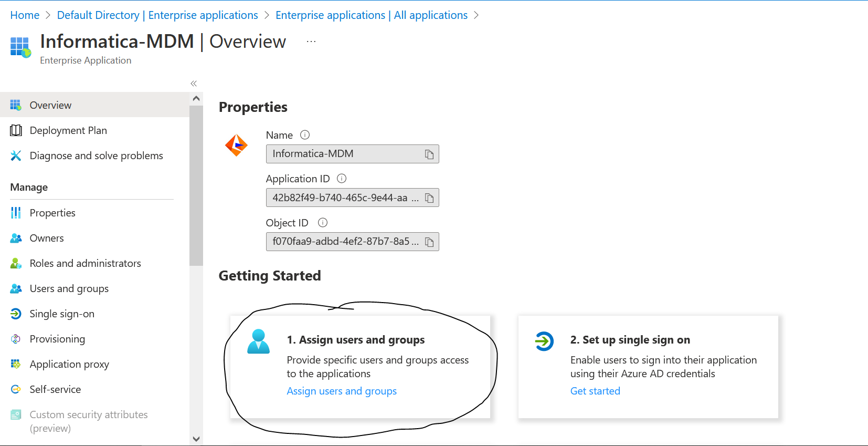This screenshot has width=868, height=446.
Task: Copy the Object ID to clipboard
Action: point(429,242)
